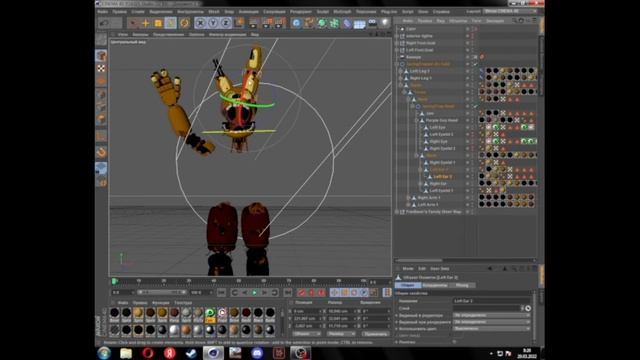Expand the Left Arm 1 hierarchy
Screen dimensions: 640x360
(x=408, y=204)
